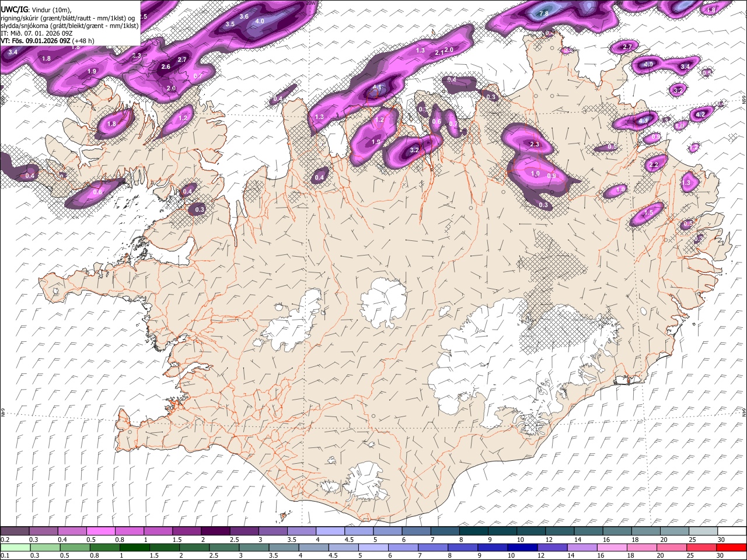The height and width of the screenshot is (560, 747).
Task: Click the 2.1 value label
Action: tap(439, 52)
